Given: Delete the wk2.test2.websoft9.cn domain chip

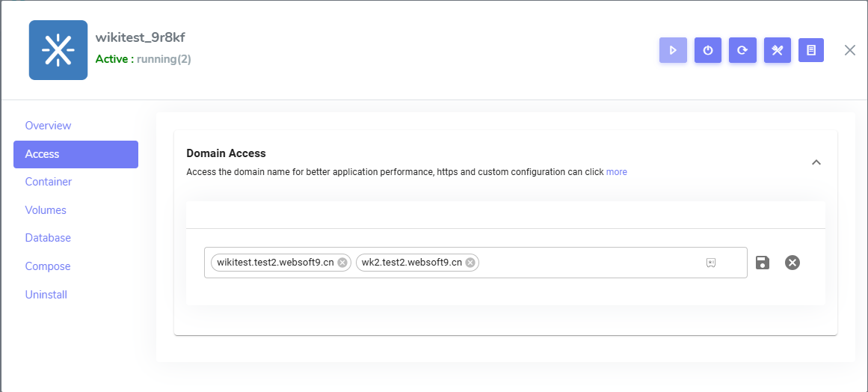Looking at the screenshot, I should [x=470, y=263].
